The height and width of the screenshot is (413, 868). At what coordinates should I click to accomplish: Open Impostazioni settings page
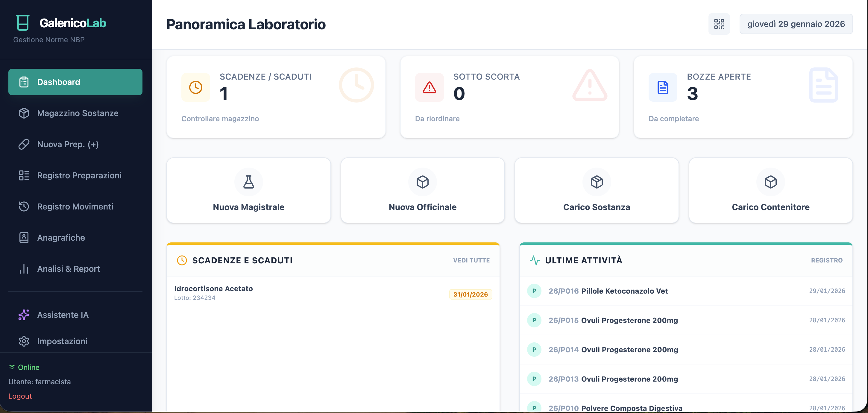[62, 341]
